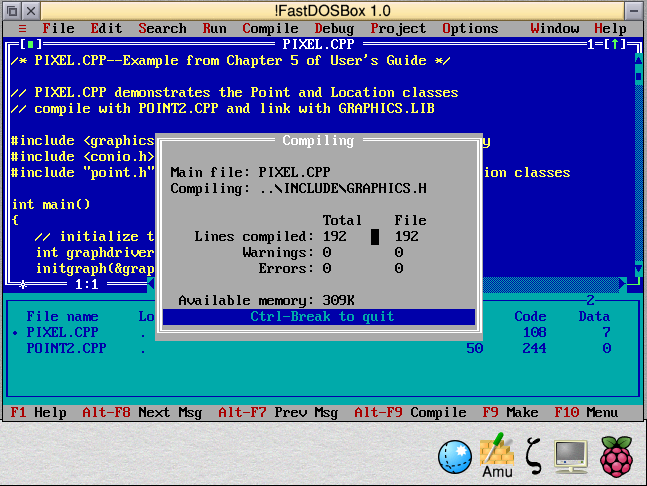Screen dimensions: 647x486
Task: Click Alt-F9 Compile in status bar
Action: [x=410, y=413]
